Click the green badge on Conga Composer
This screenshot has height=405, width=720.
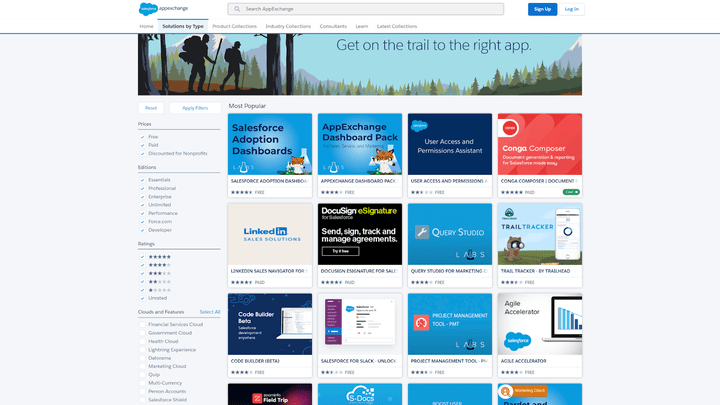pyautogui.click(x=571, y=192)
